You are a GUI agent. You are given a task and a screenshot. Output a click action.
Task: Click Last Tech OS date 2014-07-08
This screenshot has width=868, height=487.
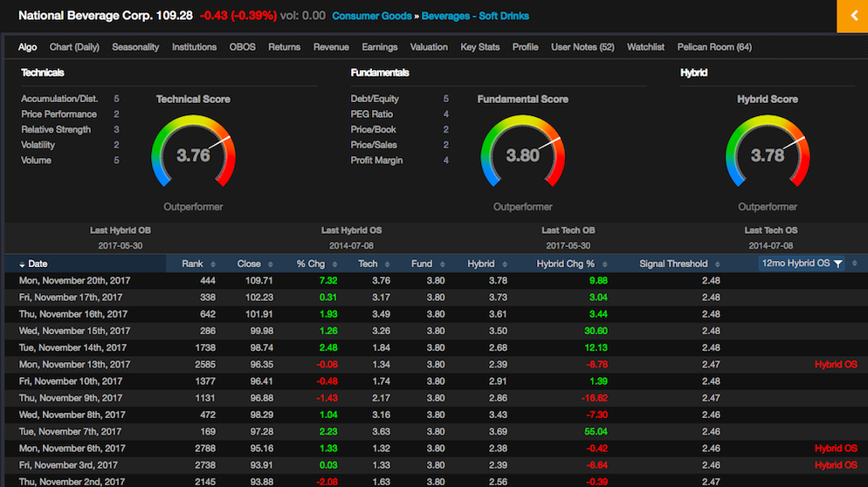(770, 246)
